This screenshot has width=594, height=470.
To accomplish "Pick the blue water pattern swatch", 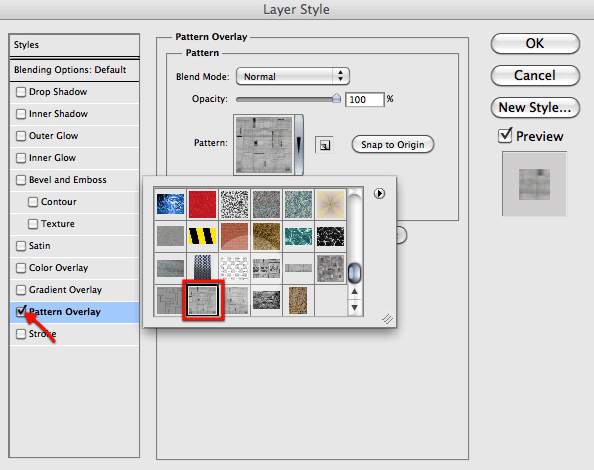I will tap(170, 205).
